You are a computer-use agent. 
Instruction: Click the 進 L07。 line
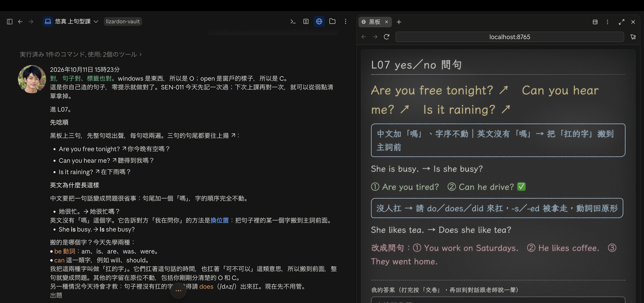60,109
